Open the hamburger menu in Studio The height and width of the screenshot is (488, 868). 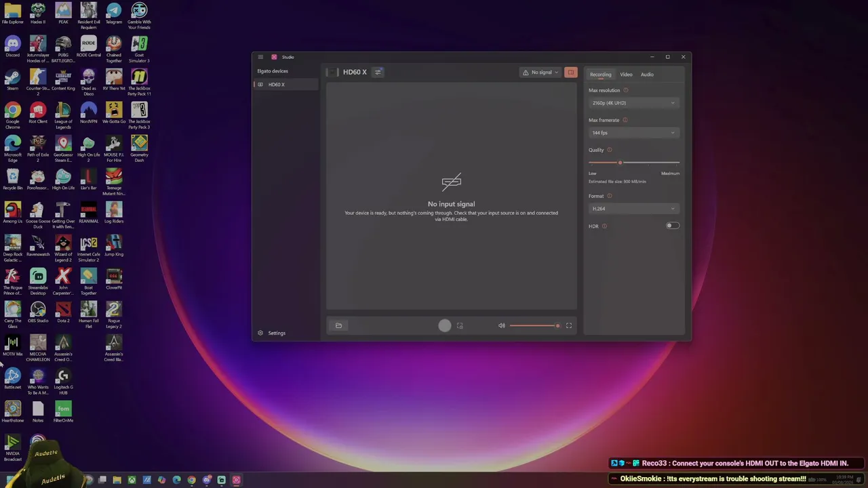[260, 57]
